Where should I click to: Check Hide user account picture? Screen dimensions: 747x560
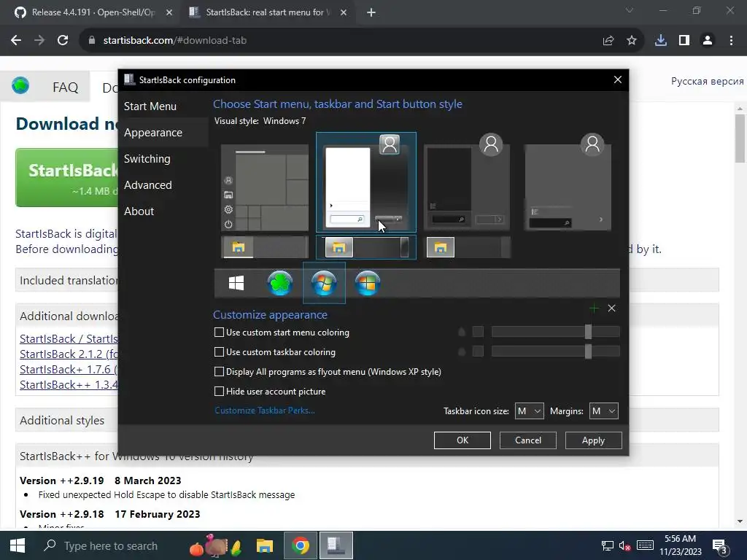coord(219,392)
